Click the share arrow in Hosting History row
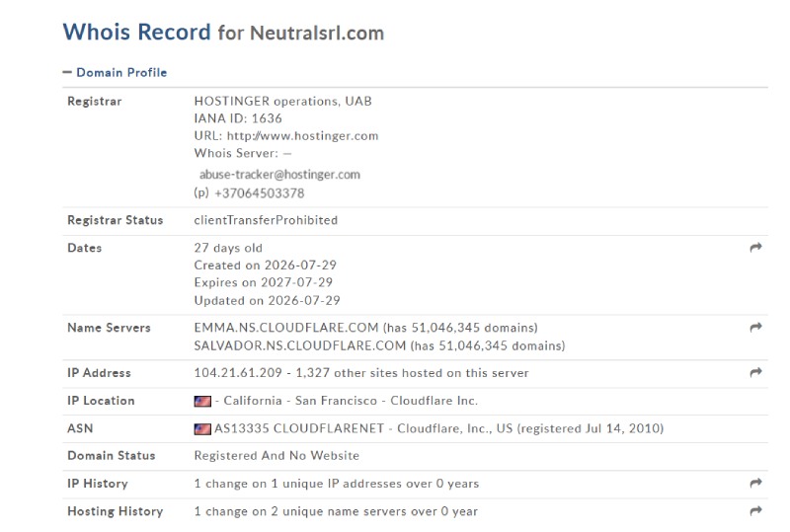The image size is (790, 532). click(x=755, y=511)
